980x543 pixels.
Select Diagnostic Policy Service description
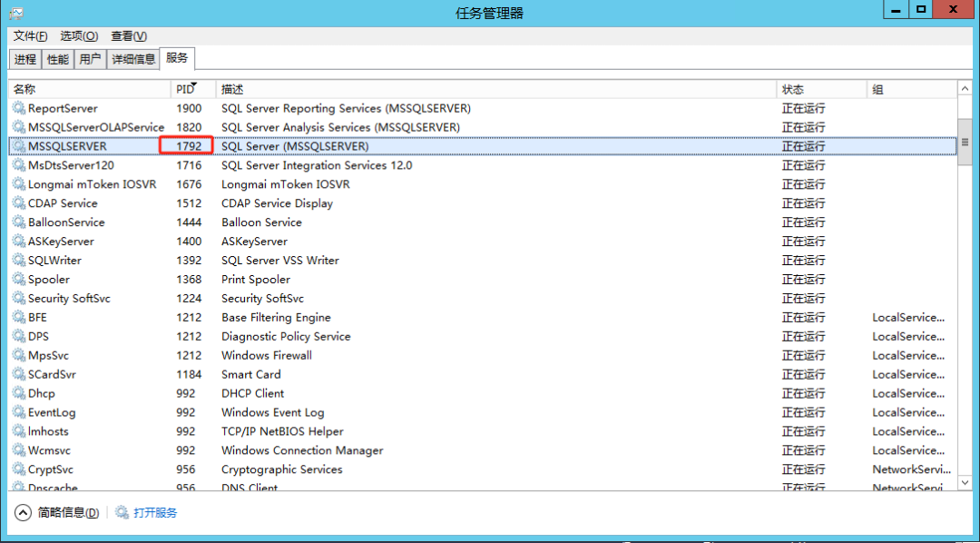(x=286, y=336)
